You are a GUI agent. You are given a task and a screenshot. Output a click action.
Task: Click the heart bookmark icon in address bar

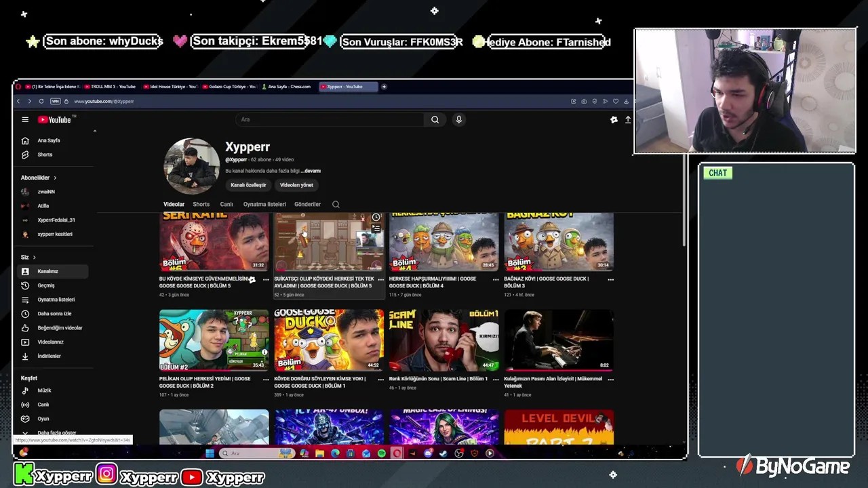click(x=616, y=101)
